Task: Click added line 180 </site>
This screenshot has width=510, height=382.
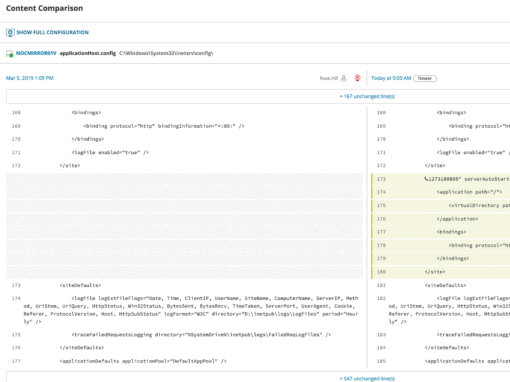Action: click(440, 272)
